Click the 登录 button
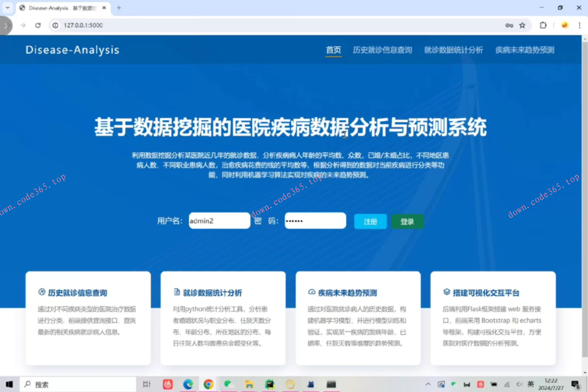The image size is (588, 392). (407, 221)
